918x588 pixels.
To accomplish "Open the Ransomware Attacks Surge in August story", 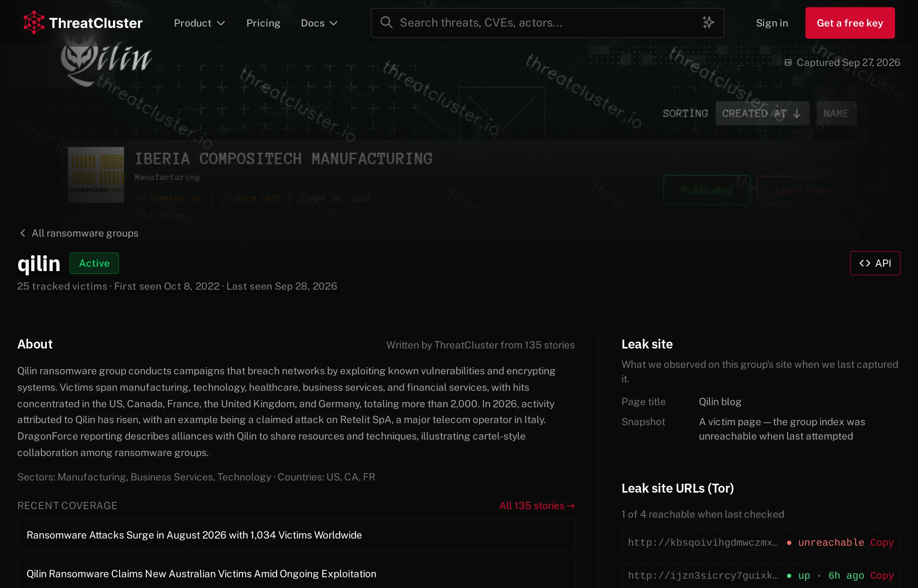I will click(x=295, y=535).
